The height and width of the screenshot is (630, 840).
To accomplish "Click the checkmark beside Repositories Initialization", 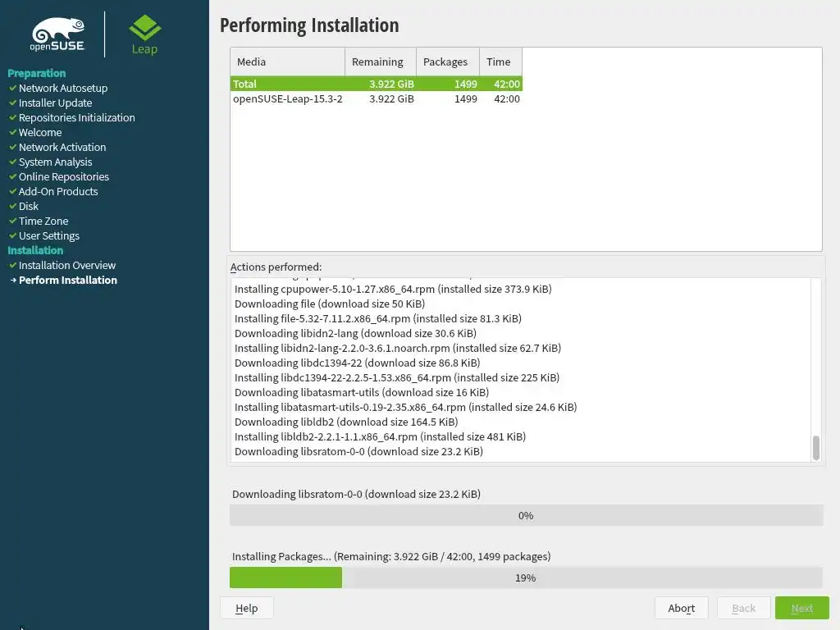I will 13,117.
